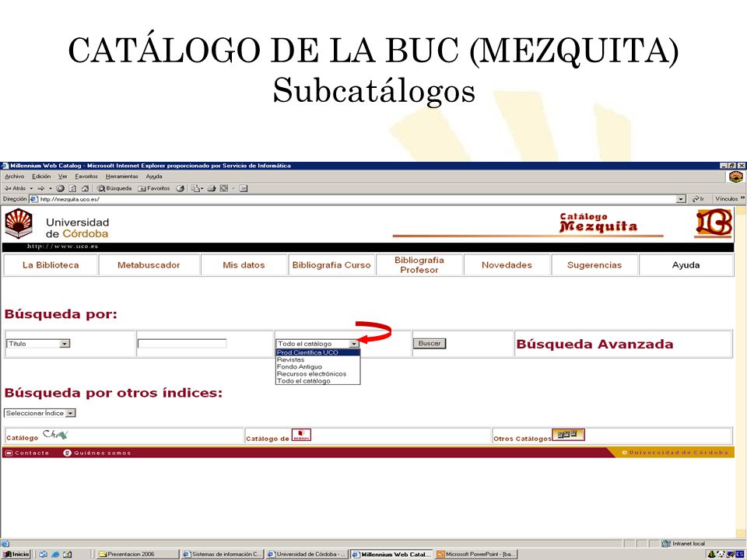Open the Inicio start button
Viewport: 747px width, 560px height.
[16, 555]
